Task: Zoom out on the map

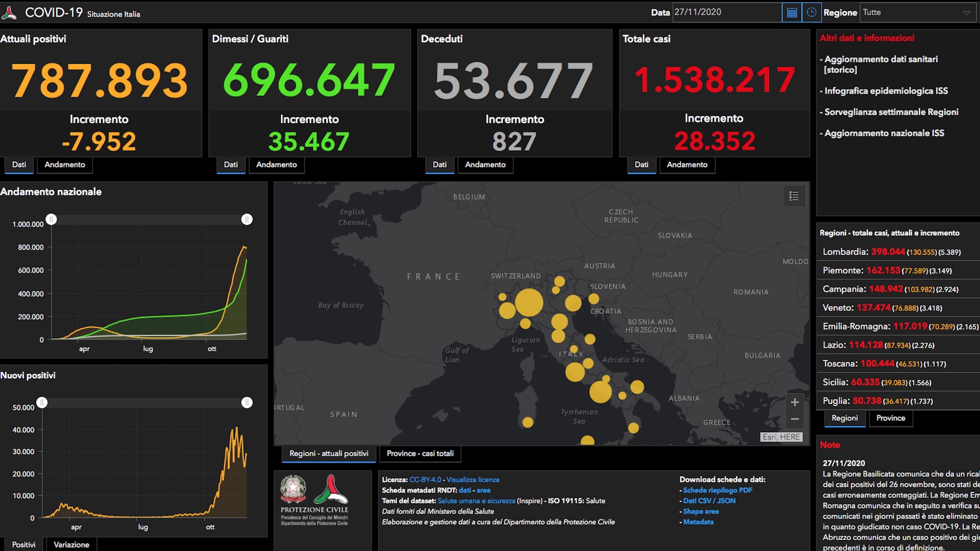Action: 795,419
